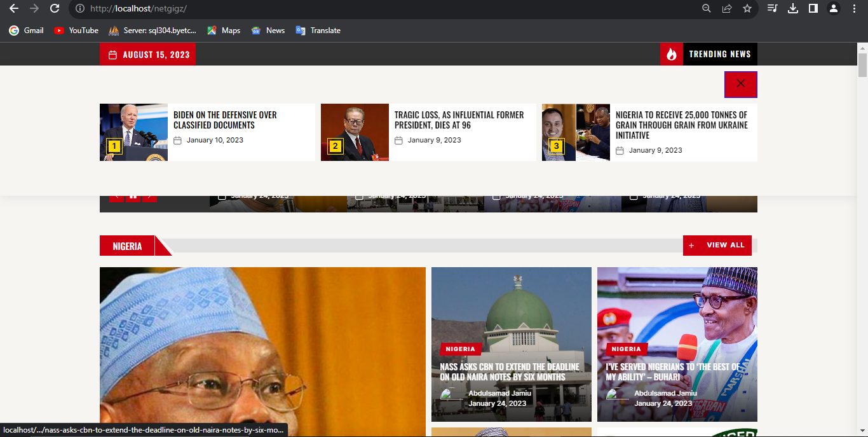Open the NASS asks CBN article headline
This screenshot has width=868, height=437.
(509, 371)
